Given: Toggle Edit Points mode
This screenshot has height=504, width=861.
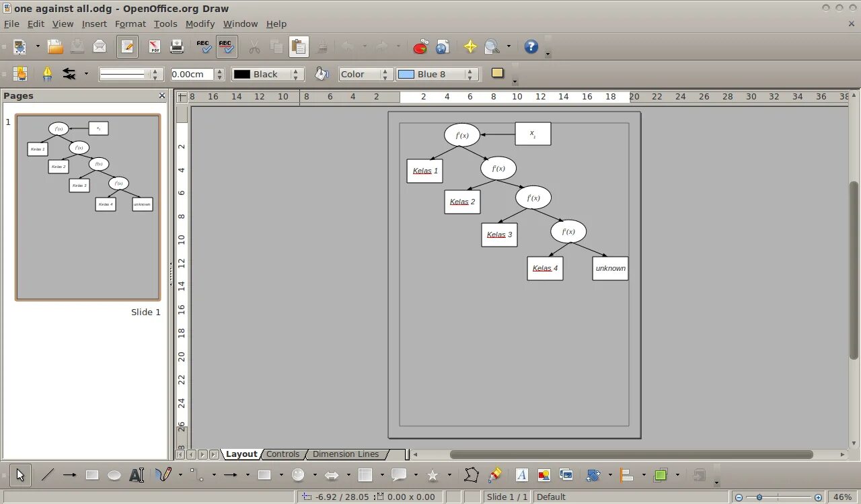Looking at the screenshot, I should 472,475.
